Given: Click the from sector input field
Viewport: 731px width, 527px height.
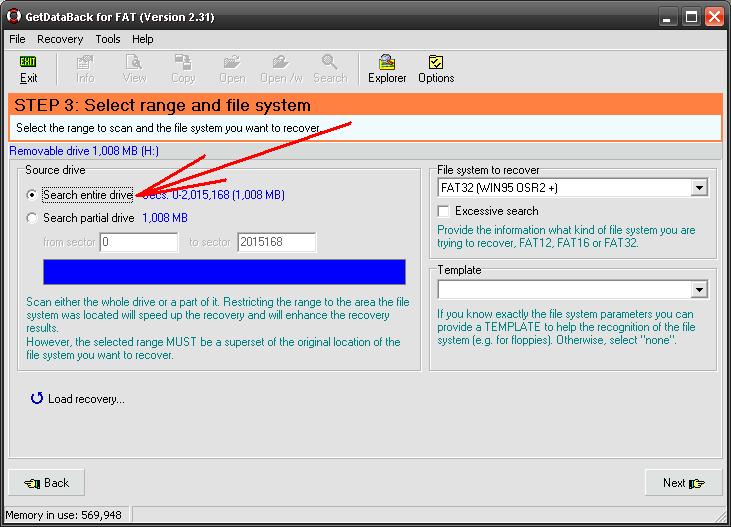Looking at the screenshot, I should tap(139, 242).
